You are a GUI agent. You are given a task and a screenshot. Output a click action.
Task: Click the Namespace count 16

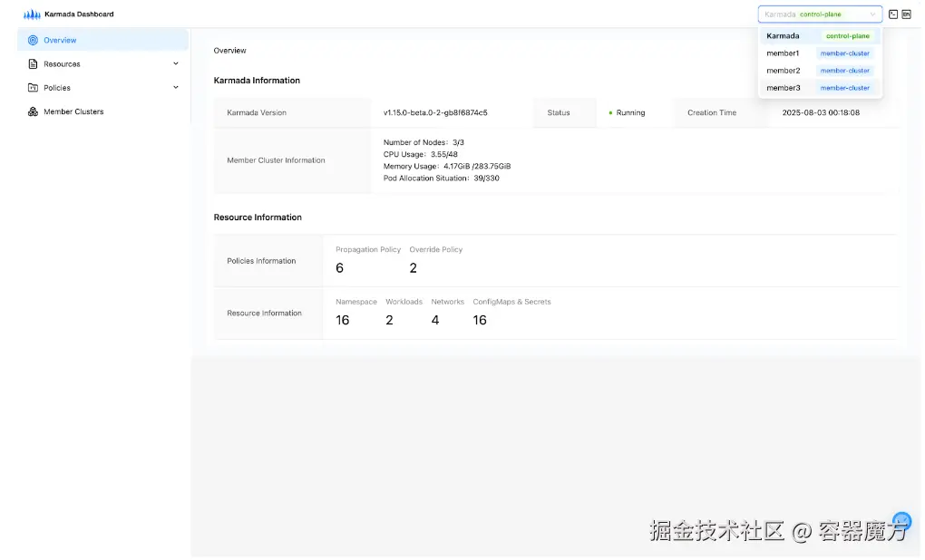[342, 320]
